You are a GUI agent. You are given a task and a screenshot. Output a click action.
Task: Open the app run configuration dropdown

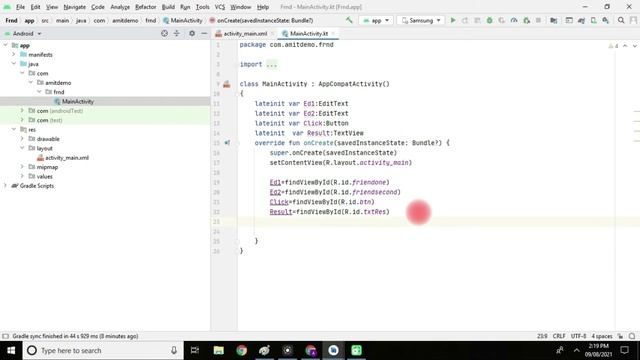pos(376,20)
